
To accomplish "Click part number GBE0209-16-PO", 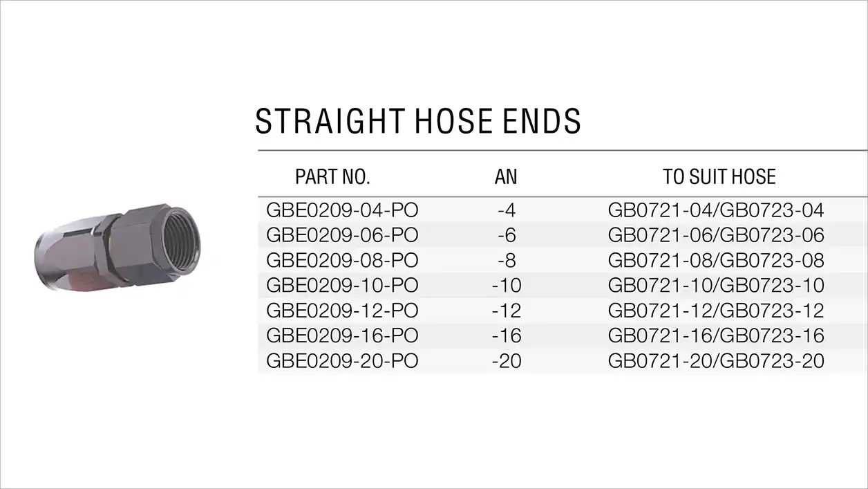I will (343, 335).
